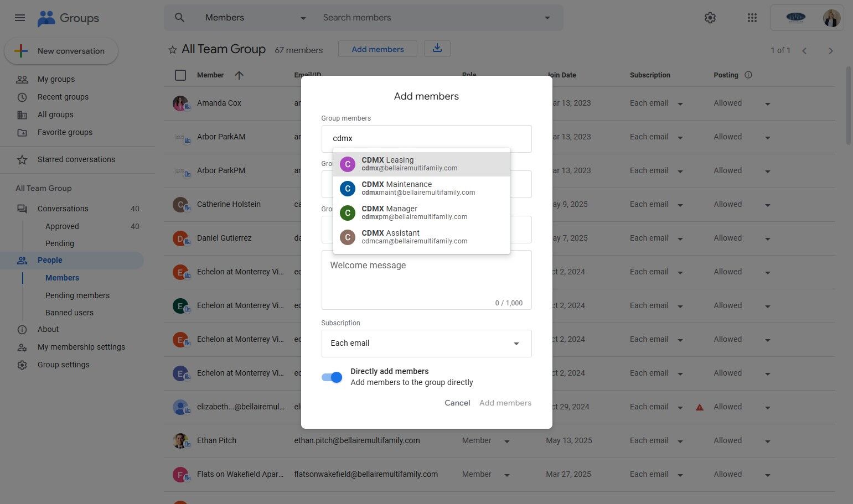The image size is (853, 504).
Task: Toggle the Directly add members switch
Action: (332, 377)
